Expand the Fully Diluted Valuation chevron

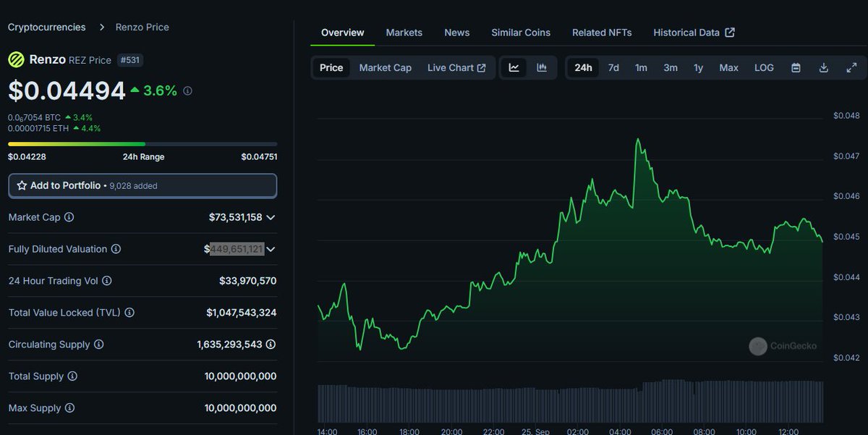coord(271,249)
